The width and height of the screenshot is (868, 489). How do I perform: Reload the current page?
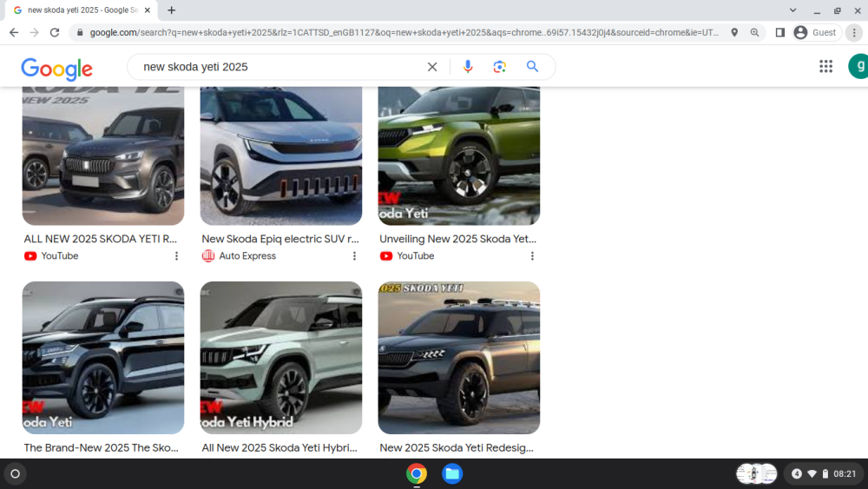tap(54, 33)
